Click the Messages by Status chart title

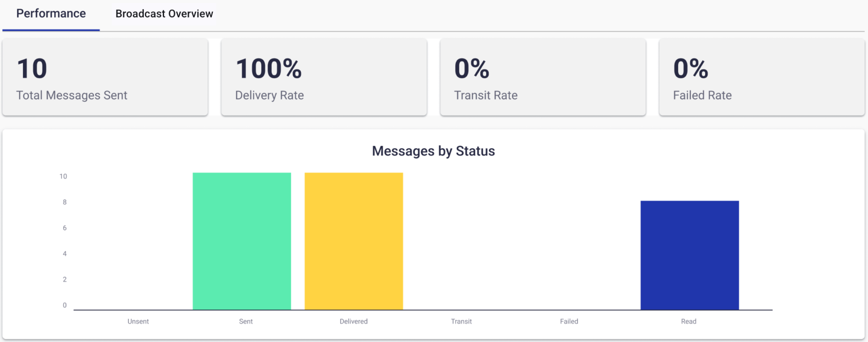pos(433,151)
